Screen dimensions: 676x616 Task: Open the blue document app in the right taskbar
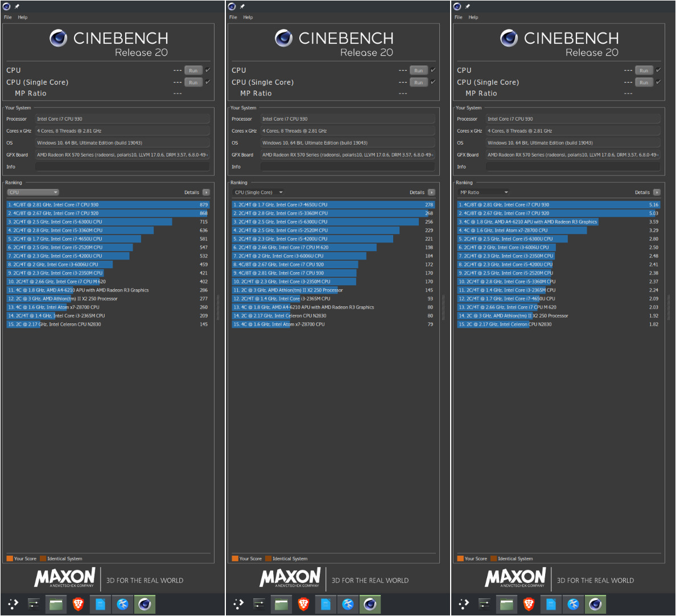551,604
